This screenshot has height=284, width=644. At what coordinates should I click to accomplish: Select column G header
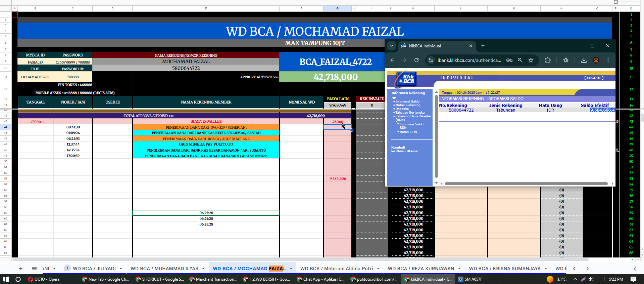coord(337,8)
